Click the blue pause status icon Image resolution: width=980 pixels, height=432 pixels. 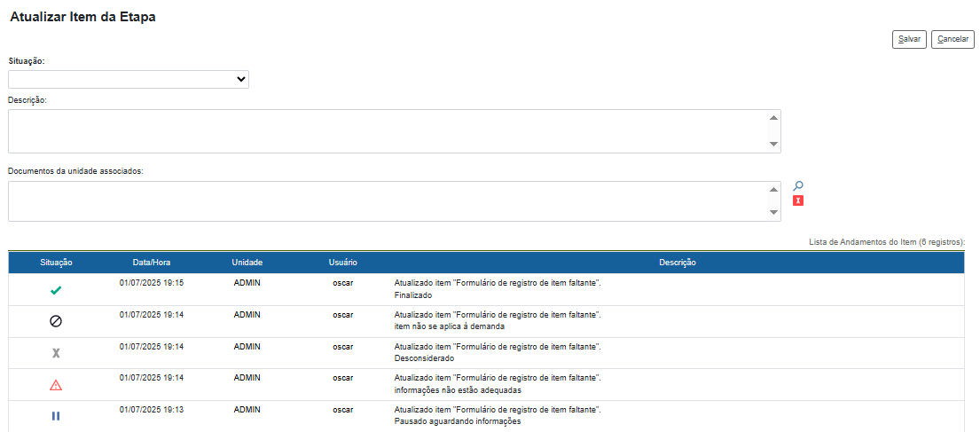coord(56,416)
